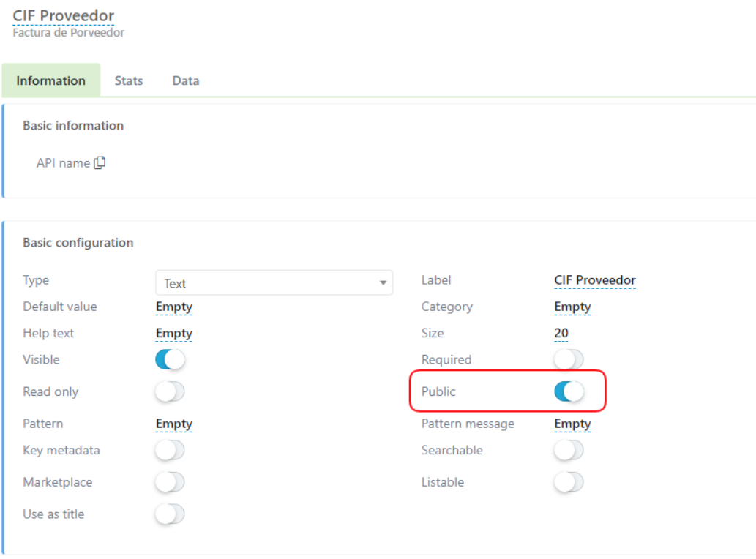
Task: Edit the Pattern message Empty value
Action: pyautogui.click(x=572, y=424)
